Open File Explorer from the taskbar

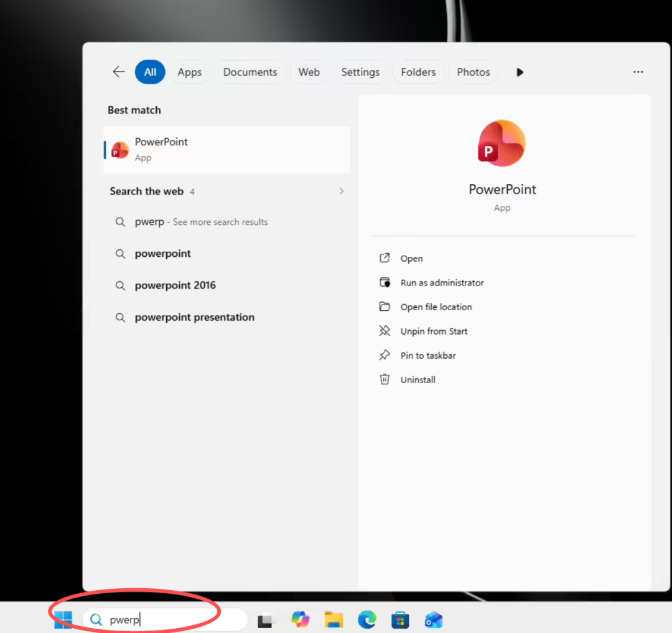pos(334,620)
